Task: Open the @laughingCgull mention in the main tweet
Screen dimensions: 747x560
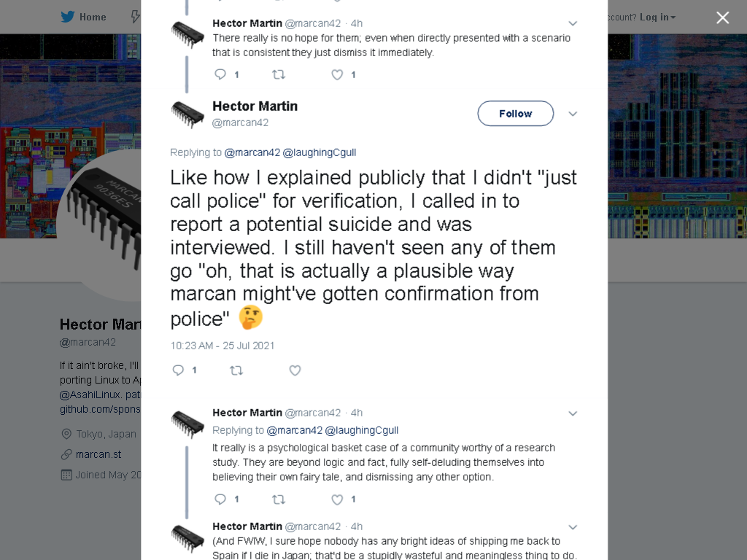Action: point(320,152)
